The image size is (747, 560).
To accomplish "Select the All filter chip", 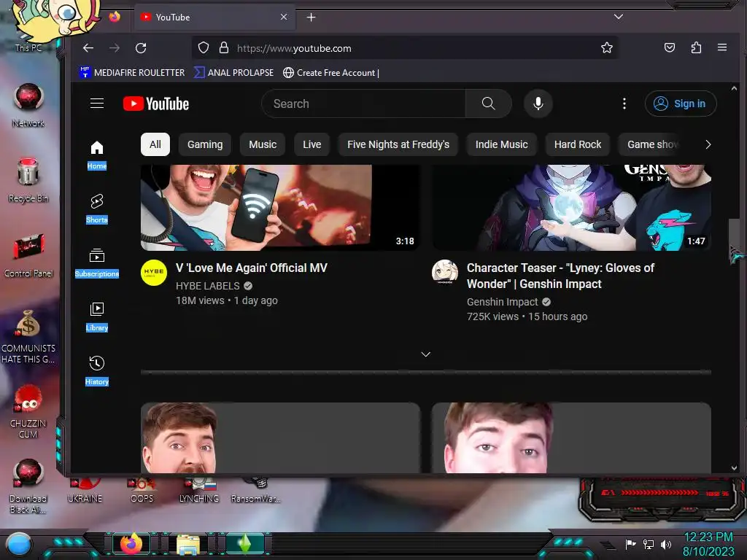I will [155, 144].
